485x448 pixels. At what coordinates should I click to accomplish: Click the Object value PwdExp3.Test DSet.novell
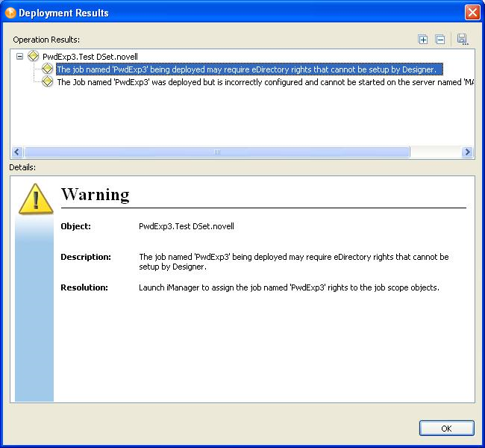click(x=187, y=226)
